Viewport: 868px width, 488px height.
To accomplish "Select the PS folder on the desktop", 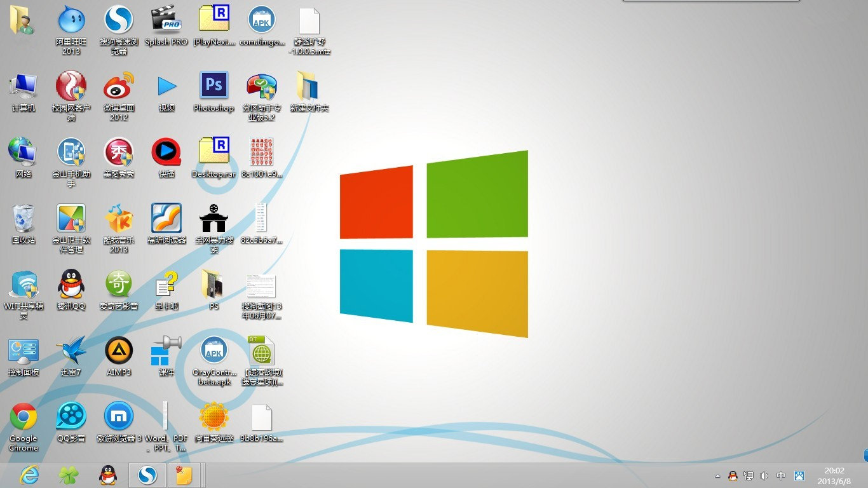I will pyautogui.click(x=214, y=290).
